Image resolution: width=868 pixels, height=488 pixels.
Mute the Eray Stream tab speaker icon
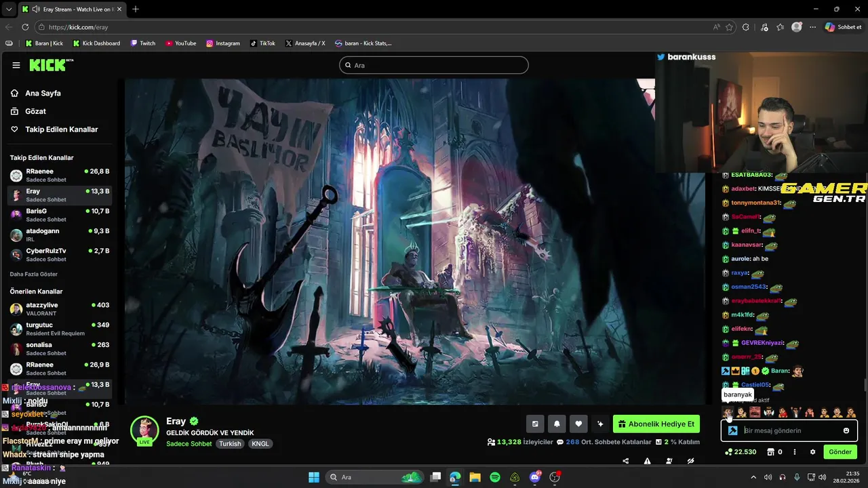coord(35,9)
